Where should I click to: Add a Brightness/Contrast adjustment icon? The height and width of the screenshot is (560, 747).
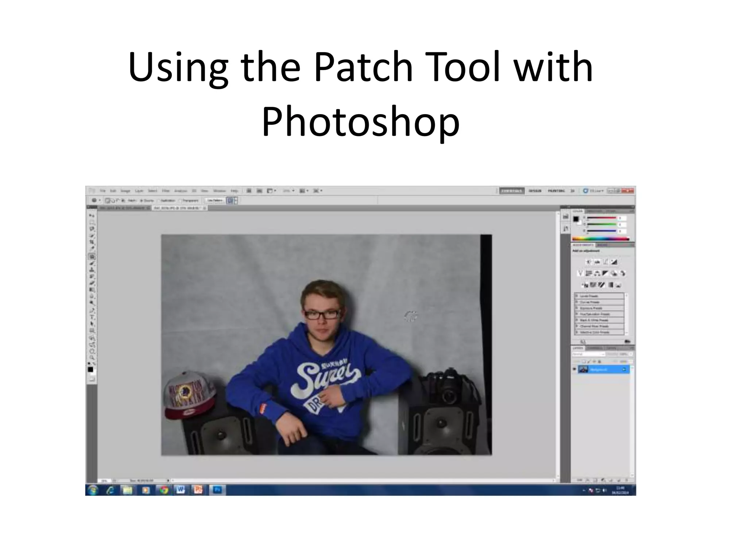[x=588, y=262]
